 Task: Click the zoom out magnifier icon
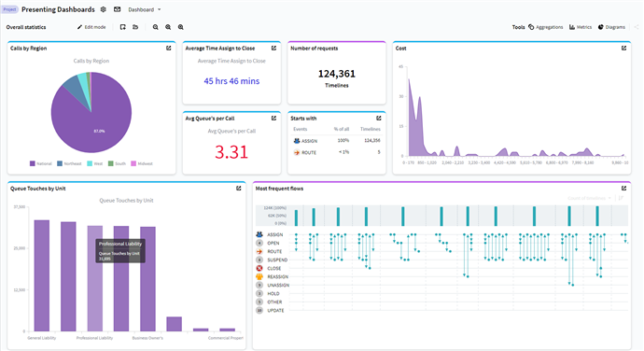pyautogui.click(x=155, y=27)
